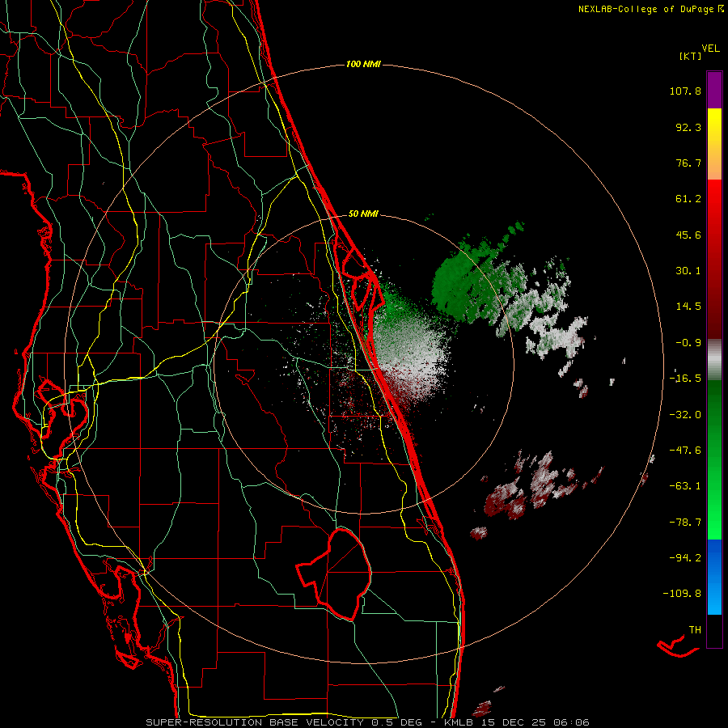Select the -32.0 velocity scale value
The image size is (728, 728).
click(685, 415)
